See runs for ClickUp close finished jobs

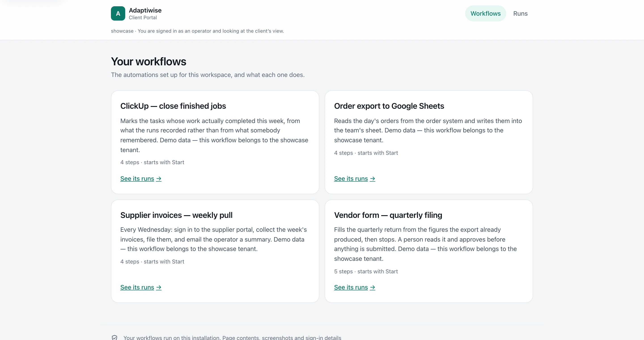(141, 178)
